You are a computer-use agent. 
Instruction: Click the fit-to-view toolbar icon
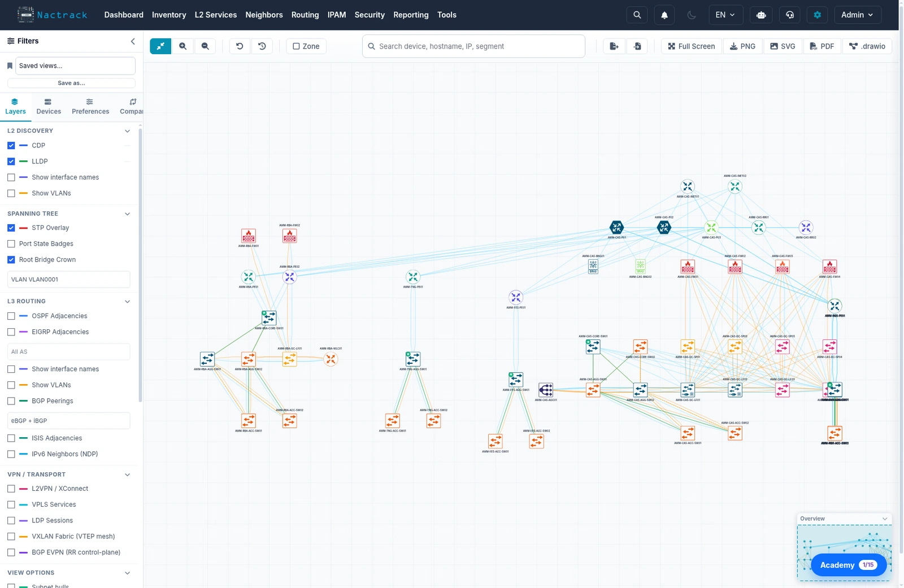160,46
